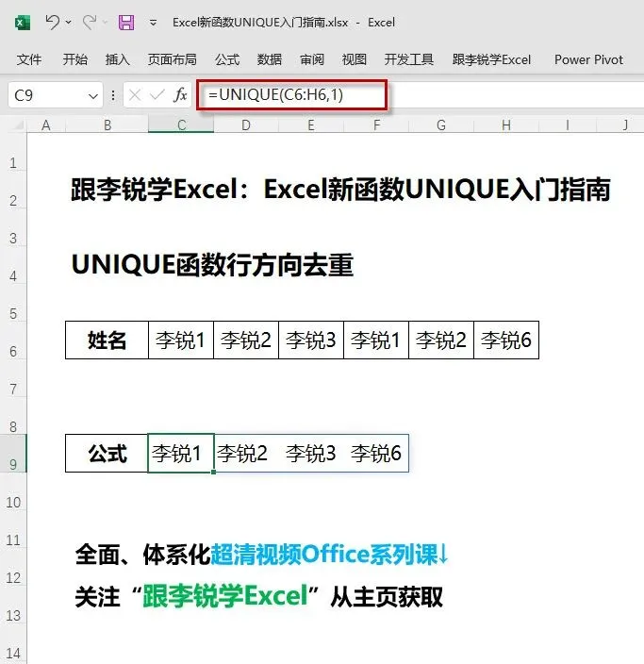Open Customize Quick Access Toolbar dropdown

153,23
